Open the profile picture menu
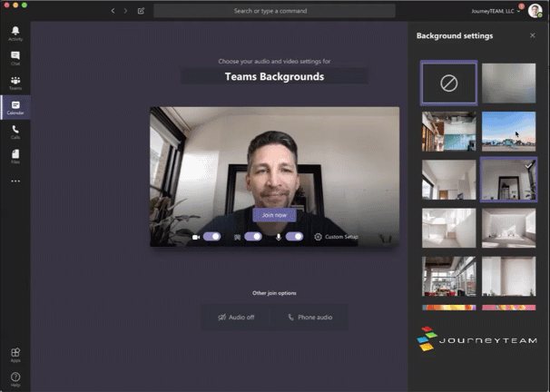The image size is (550, 392). (x=535, y=11)
